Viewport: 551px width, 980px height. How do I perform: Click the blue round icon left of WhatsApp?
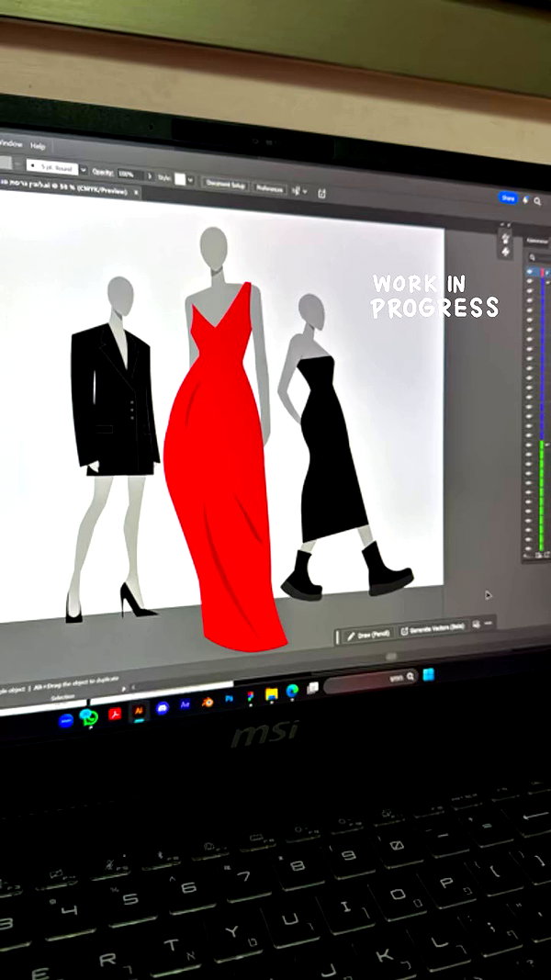(65, 721)
